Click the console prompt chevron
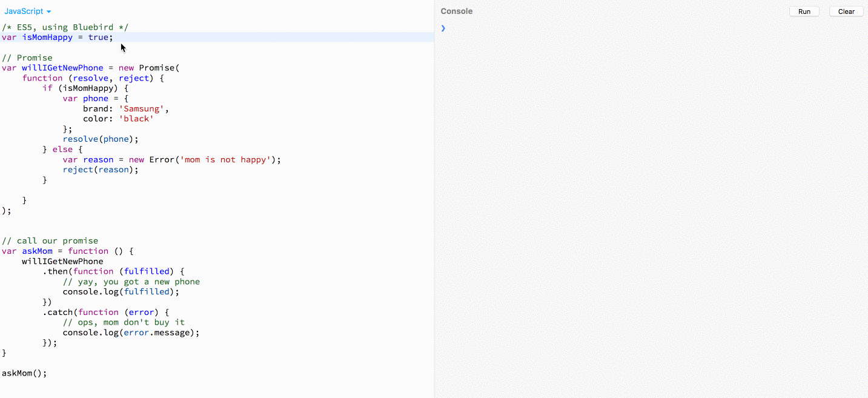Screen dimensions: 868x398 coord(443,28)
